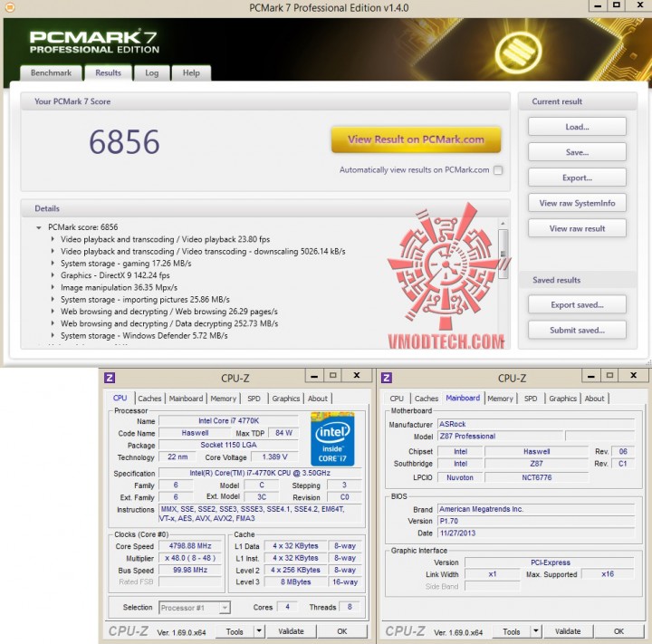The image size is (652, 644).
Task: Open Mainboard tab in left CPU-Z window
Action: coord(186,399)
